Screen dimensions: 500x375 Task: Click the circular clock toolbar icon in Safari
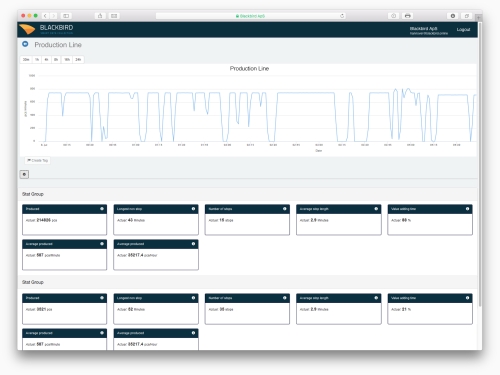coord(394,16)
